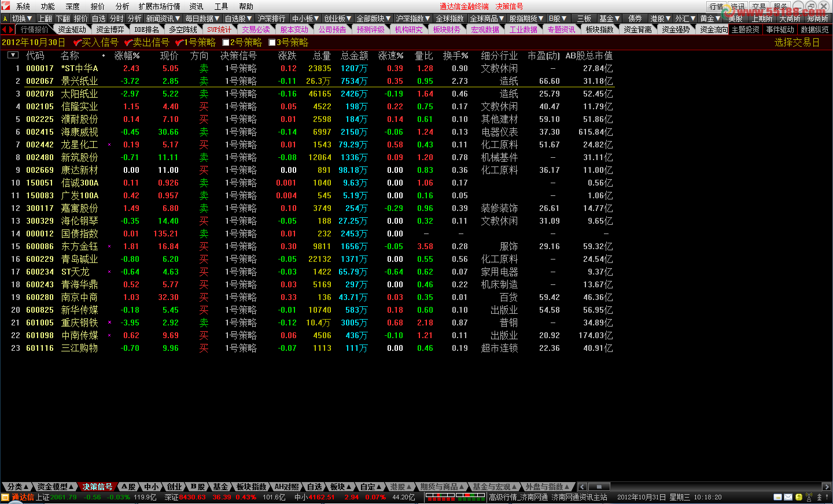This screenshot has height=504, width=833.
Task: Open the 帮助 menu
Action: pyautogui.click(x=246, y=6)
